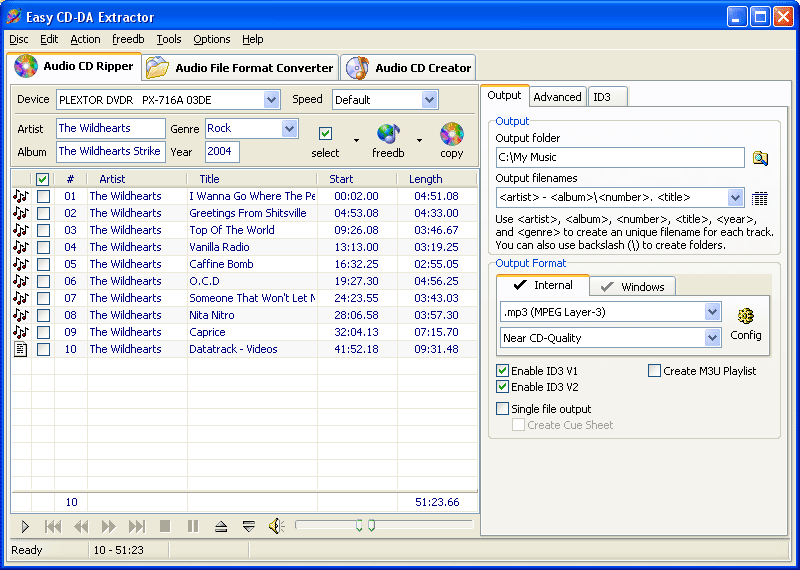Screen dimensions: 800x570
Task: Open the Config gear for format
Action: pyautogui.click(x=745, y=316)
